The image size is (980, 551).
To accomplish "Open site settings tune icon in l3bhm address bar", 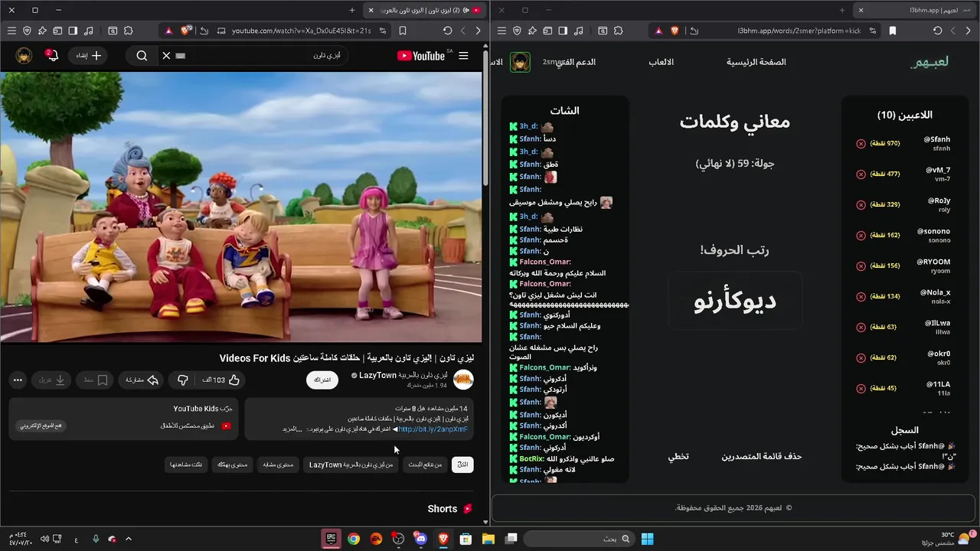I will [x=872, y=31].
